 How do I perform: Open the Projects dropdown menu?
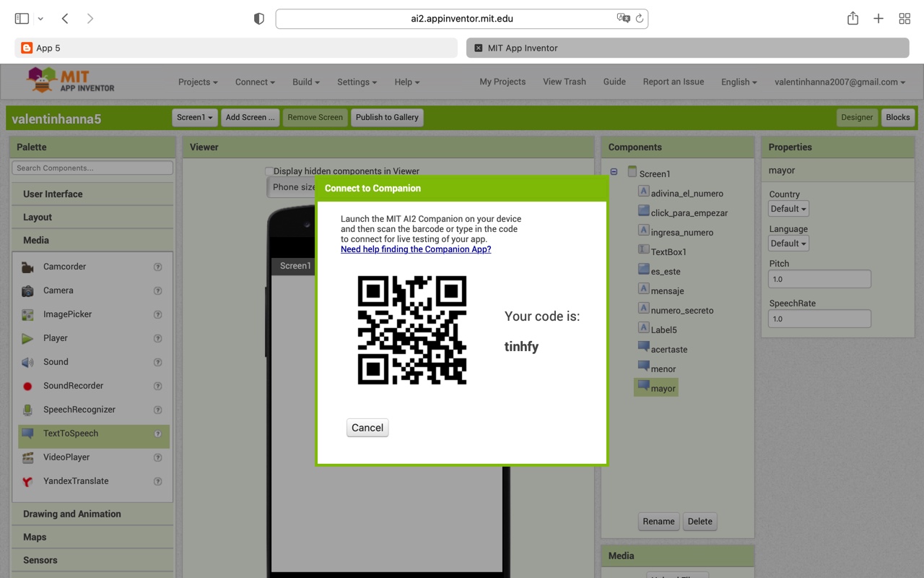pos(198,82)
